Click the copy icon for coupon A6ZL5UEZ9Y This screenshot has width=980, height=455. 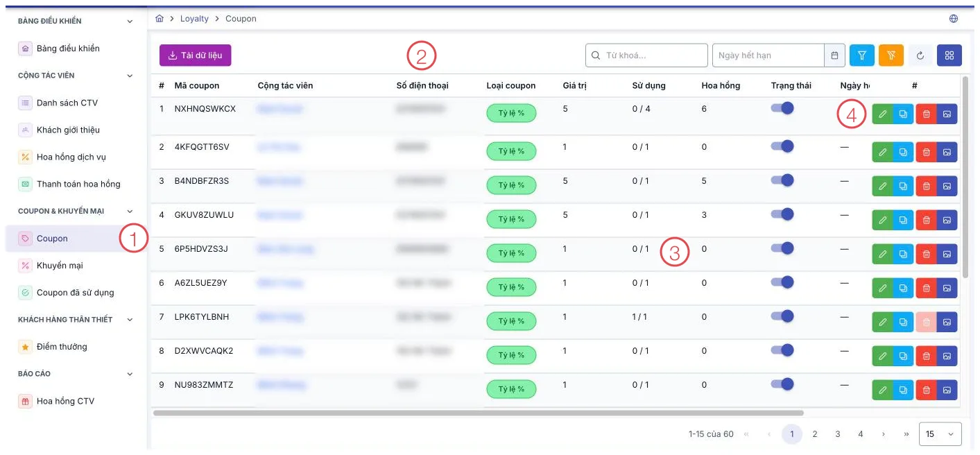point(903,288)
